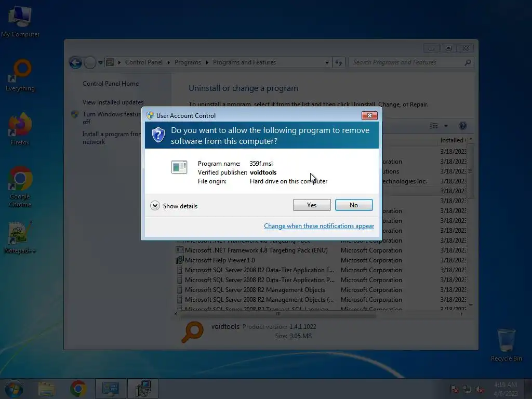The height and width of the screenshot is (399, 532).
Task: Open 'Change when these notifications appear' link
Action: (319, 226)
